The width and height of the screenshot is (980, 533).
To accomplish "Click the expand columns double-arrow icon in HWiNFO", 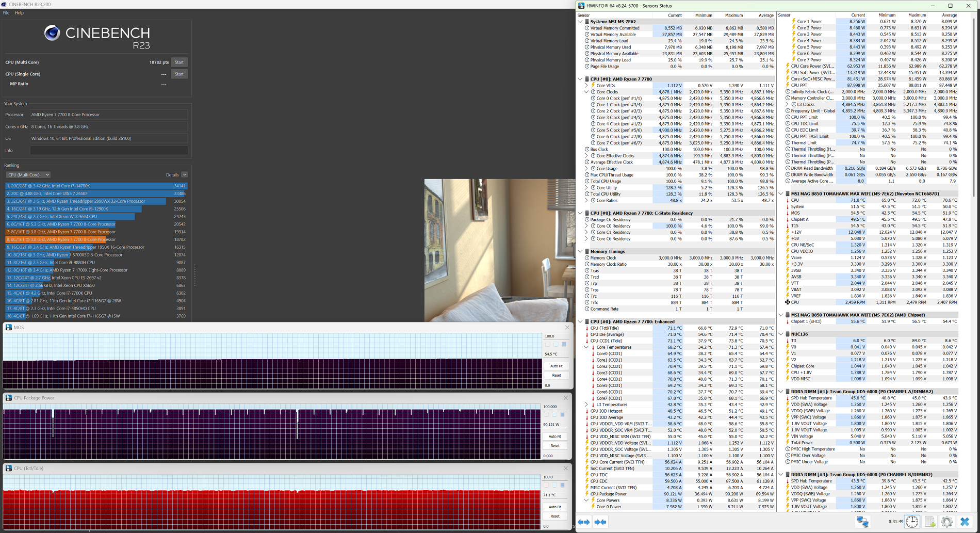I will 584,522.
